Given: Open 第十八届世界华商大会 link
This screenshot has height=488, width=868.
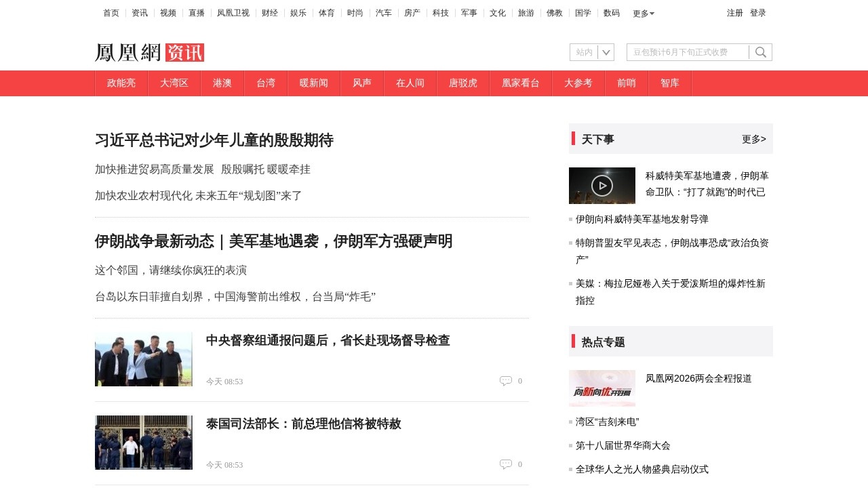Looking at the screenshot, I should [623, 445].
